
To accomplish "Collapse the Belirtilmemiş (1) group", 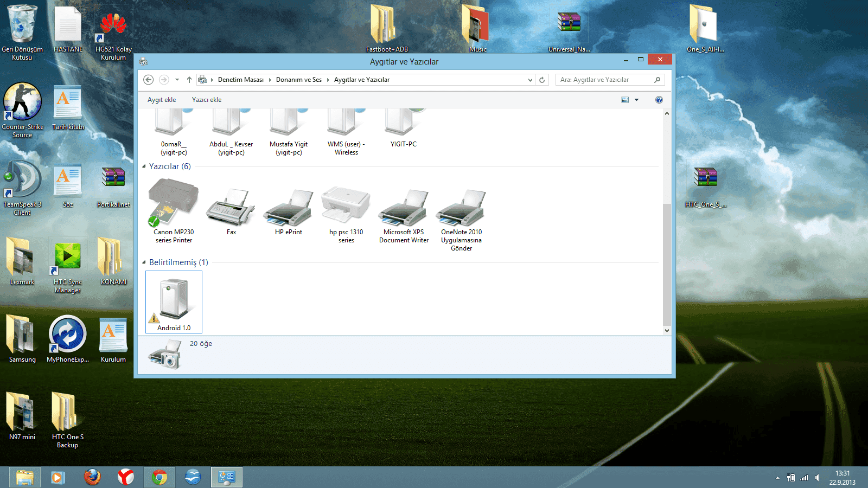I will point(144,262).
